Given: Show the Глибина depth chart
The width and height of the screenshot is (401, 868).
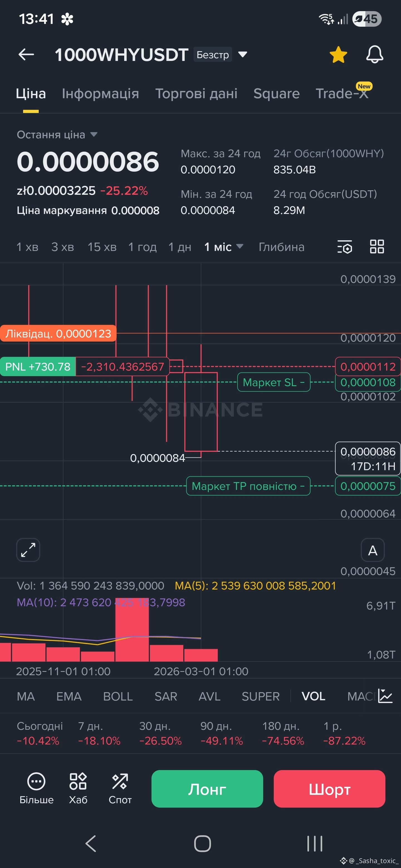Looking at the screenshot, I should 282,247.
